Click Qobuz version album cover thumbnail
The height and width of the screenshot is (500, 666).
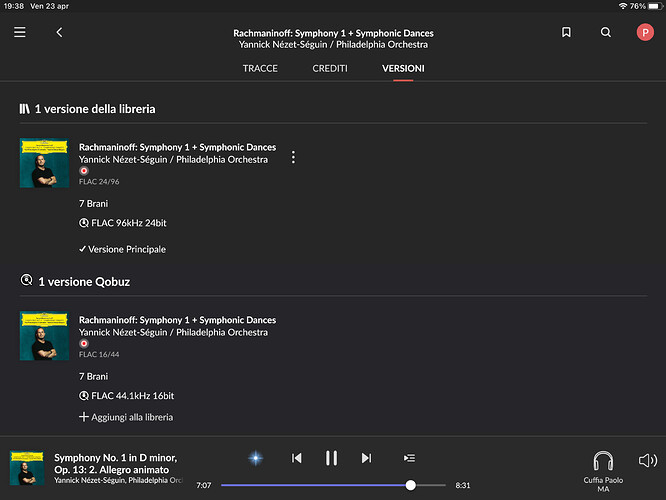click(x=44, y=336)
